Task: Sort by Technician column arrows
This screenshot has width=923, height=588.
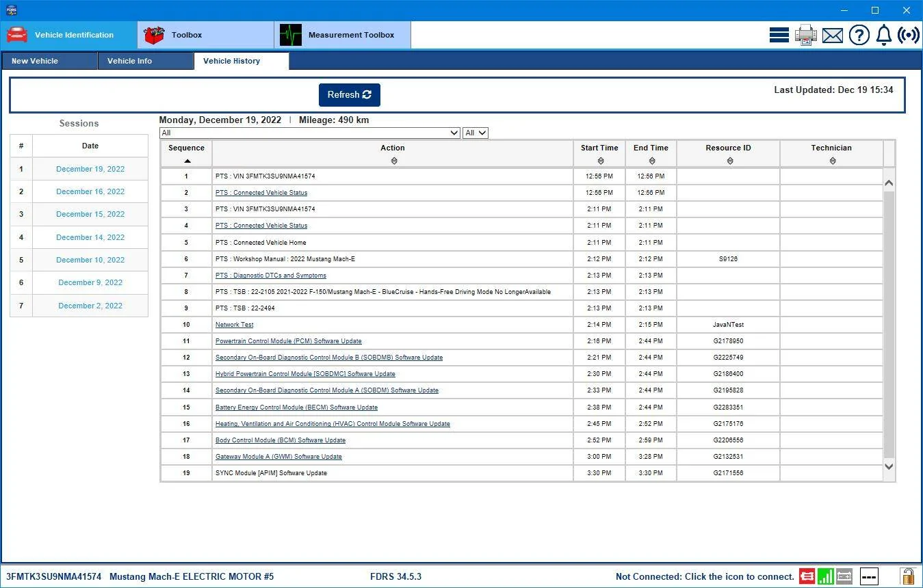Action: point(832,161)
